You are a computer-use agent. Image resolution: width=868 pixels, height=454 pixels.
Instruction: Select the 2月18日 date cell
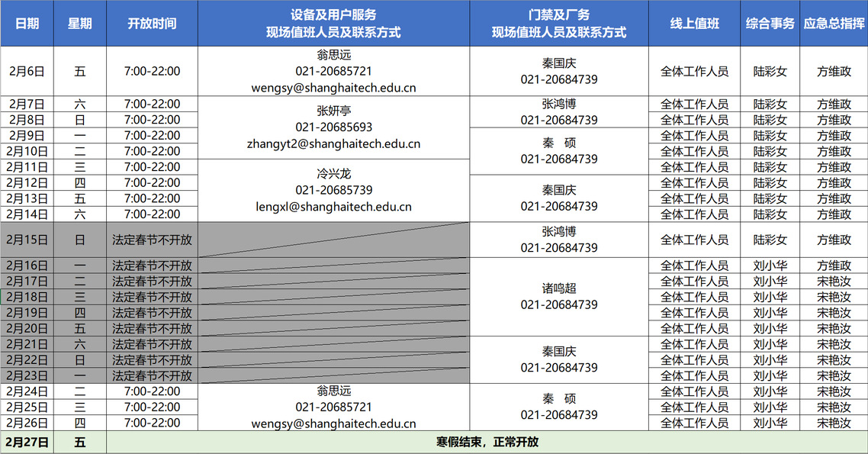coord(27,297)
